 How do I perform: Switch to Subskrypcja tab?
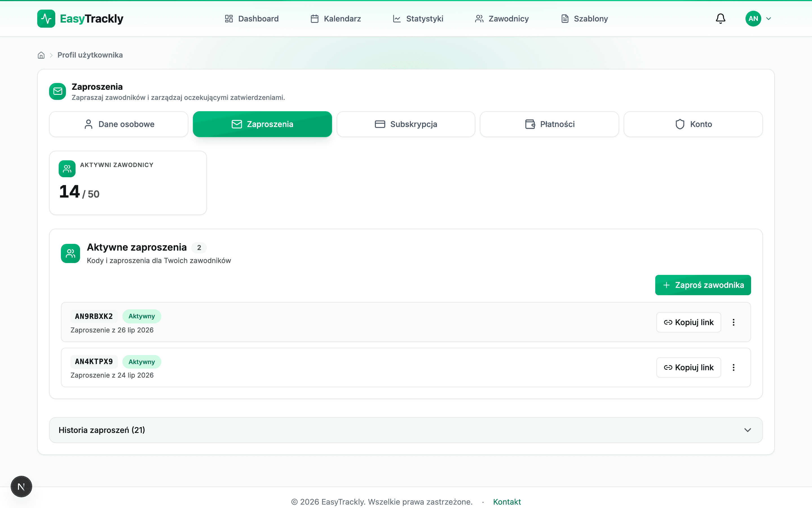coord(406,124)
